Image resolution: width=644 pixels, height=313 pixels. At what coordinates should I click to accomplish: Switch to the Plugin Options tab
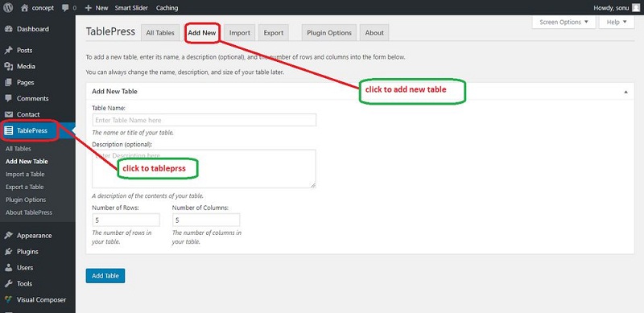pyautogui.click(x=329, y=33)
